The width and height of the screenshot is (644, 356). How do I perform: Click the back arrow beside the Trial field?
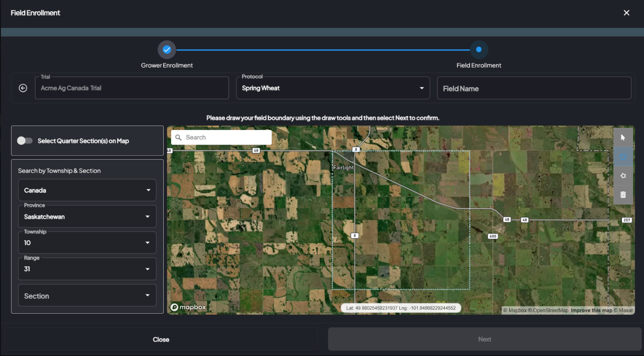[23, 88]
